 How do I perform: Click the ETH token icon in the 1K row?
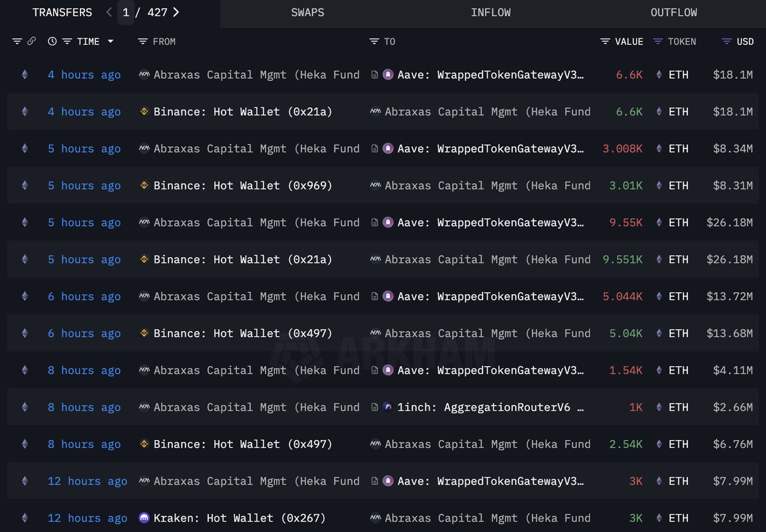click(x=659, y=407)
